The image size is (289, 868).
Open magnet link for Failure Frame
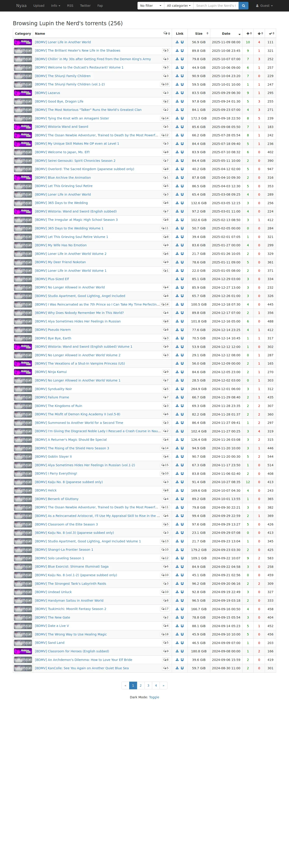182,397
